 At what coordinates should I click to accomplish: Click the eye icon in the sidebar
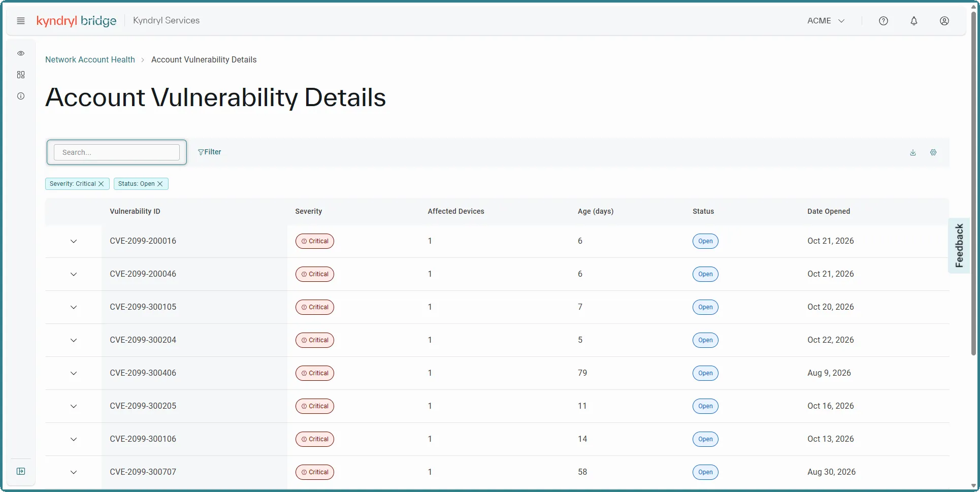pyautogui.click(x=21, y=53)
